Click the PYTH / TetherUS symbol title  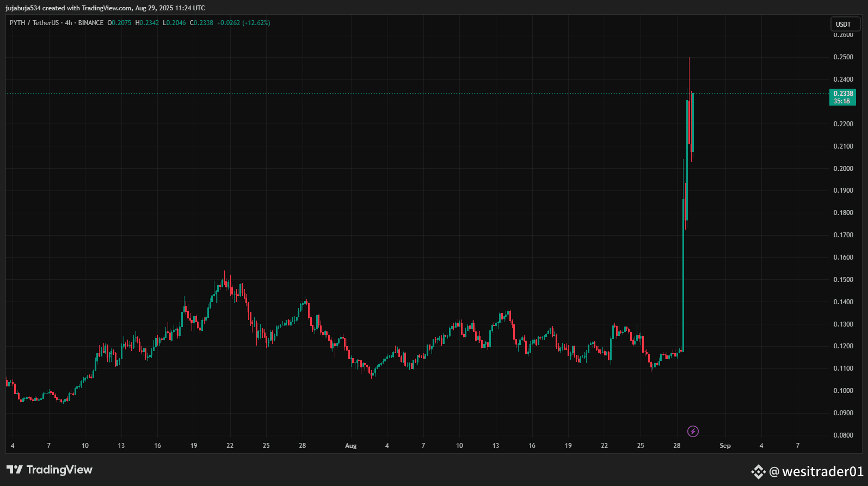coord(34,23)
